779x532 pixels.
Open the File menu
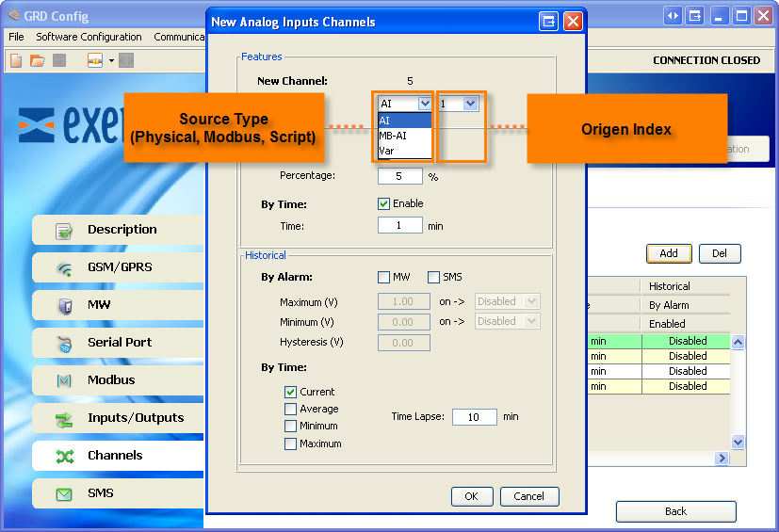click(x=16, y=37)
